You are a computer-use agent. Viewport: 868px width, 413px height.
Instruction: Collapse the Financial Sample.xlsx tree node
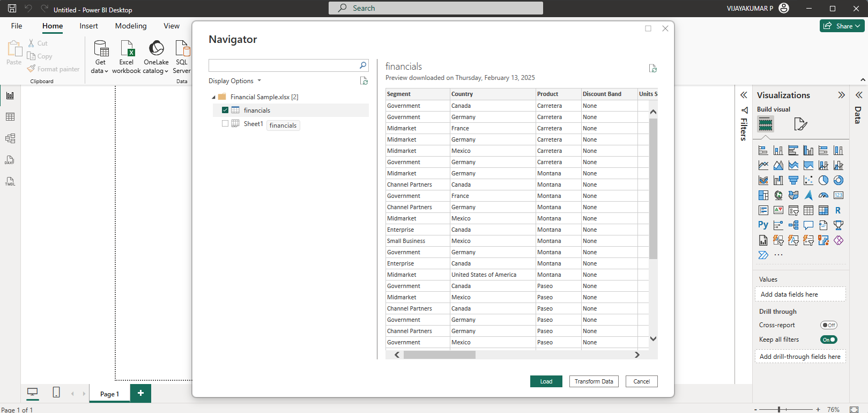point(213,97)
